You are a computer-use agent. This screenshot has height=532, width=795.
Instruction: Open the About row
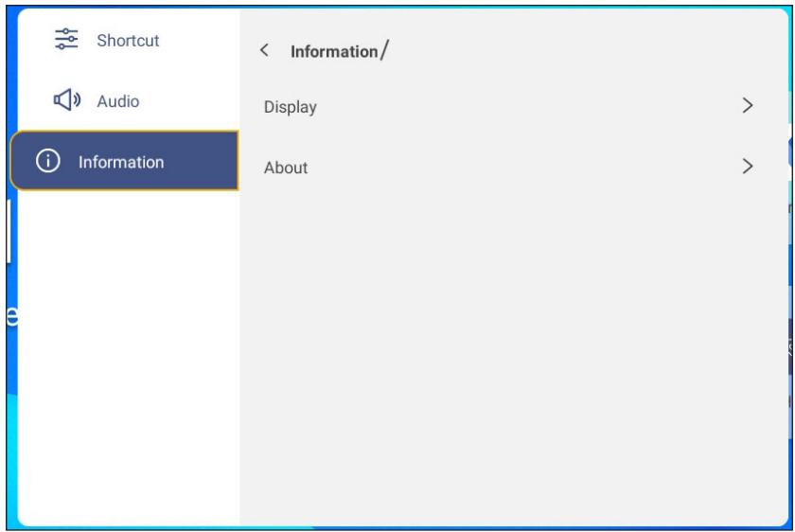coord(508,167)
